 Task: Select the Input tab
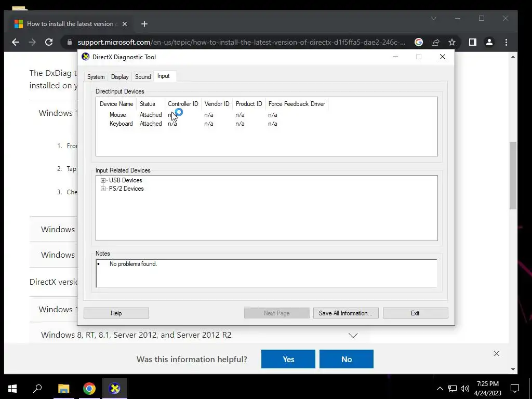[x=164, y=76]
